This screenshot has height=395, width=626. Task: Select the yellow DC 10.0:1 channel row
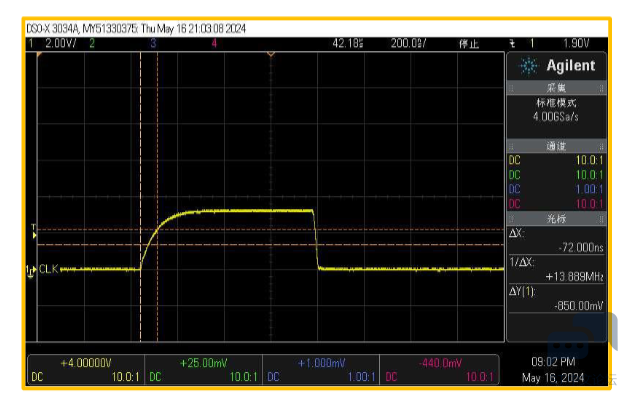pyautogui.click(x=556, y=160)
